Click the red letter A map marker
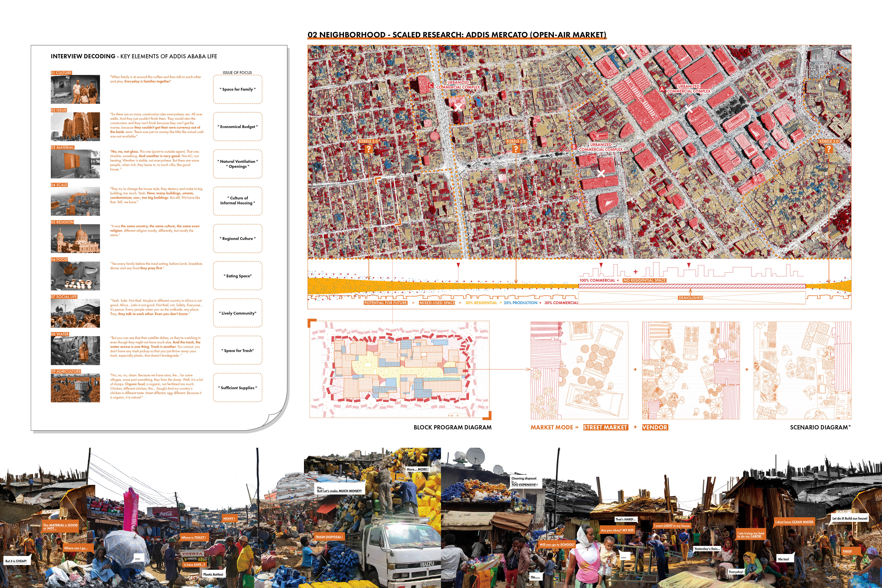 point(662,89)
